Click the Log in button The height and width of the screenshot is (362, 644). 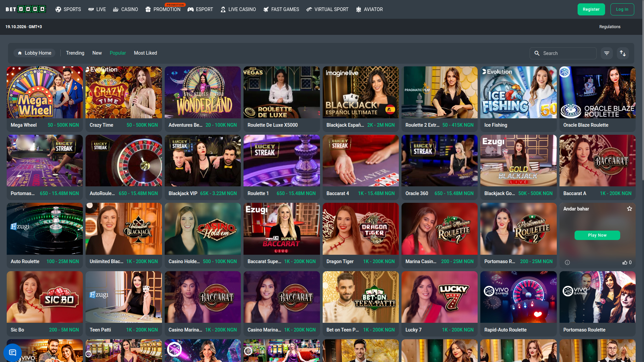(x=622, y=9)
